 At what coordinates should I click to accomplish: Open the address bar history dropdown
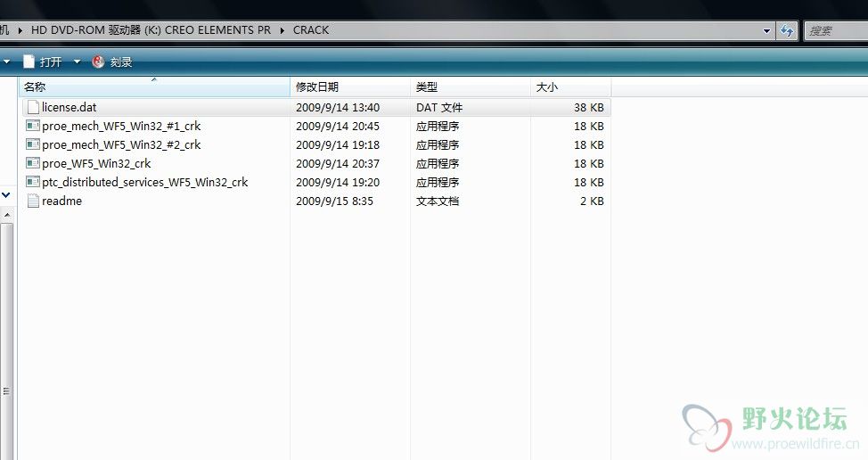pos(766,31)
